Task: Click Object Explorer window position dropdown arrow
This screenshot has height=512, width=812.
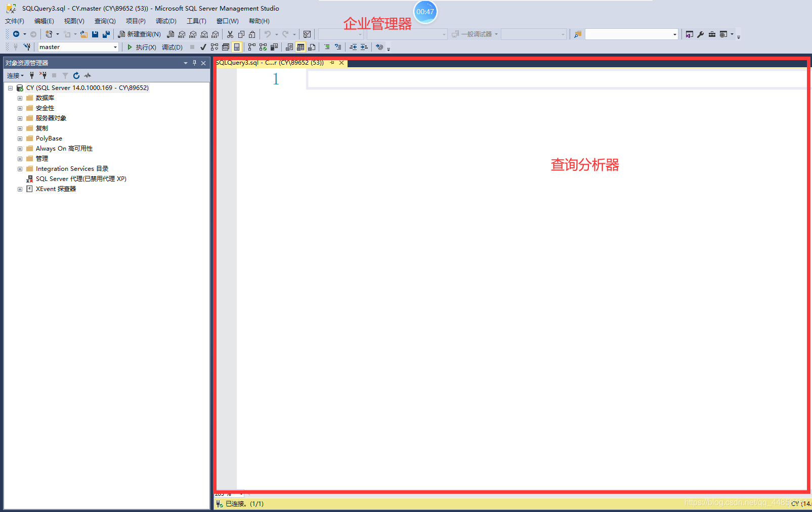Action: 186,63
